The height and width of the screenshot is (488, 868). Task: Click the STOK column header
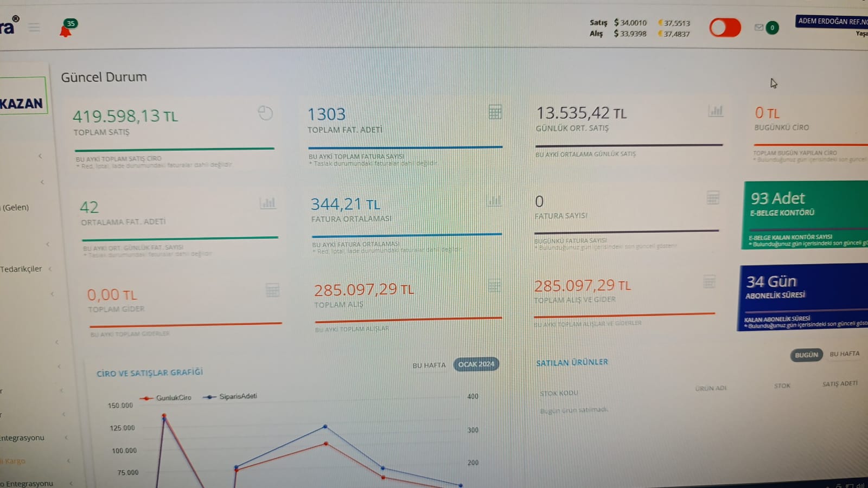click(782, 386)
